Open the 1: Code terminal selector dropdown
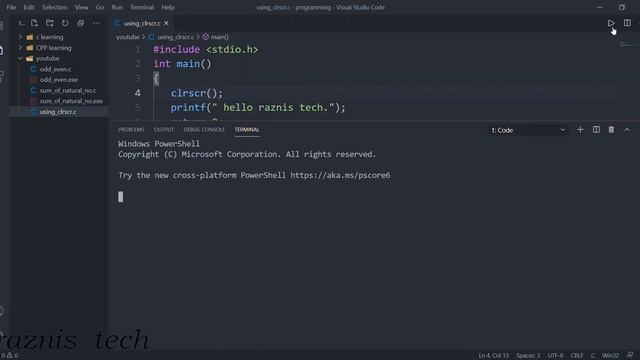This screenshot has height=360, width=640. 528,130
